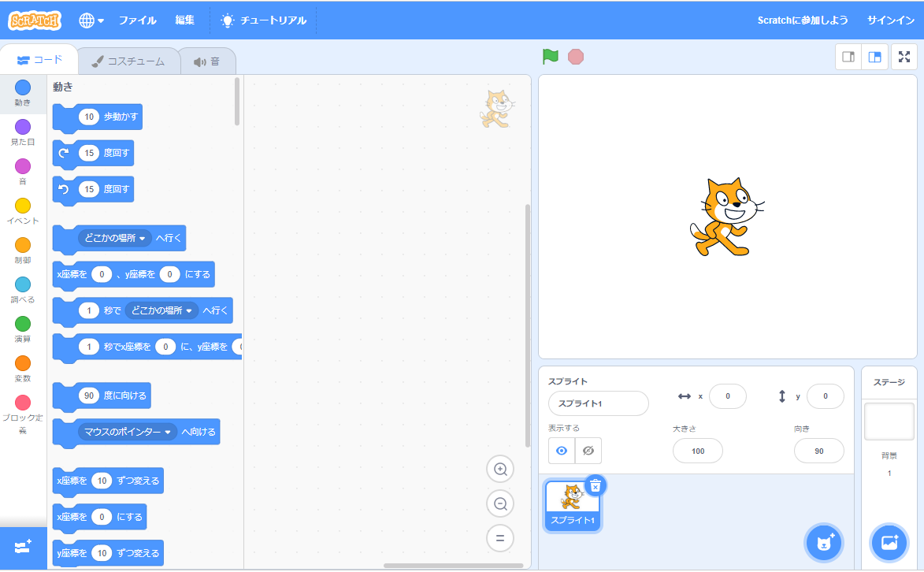The height and width of the screenshot is (572, 924).
Task: Select the 音 magenta block category
Action: (22, 172)
